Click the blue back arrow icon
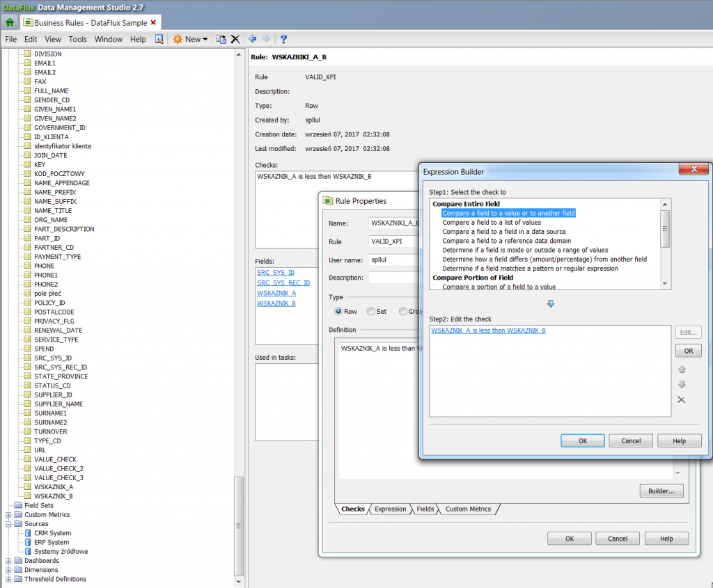Viewport: 713px width, 588px height. (x=252, y=40)
